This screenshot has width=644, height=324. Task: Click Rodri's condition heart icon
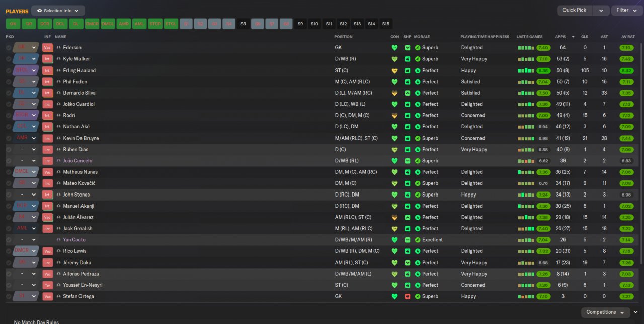(x=394, y=115)
